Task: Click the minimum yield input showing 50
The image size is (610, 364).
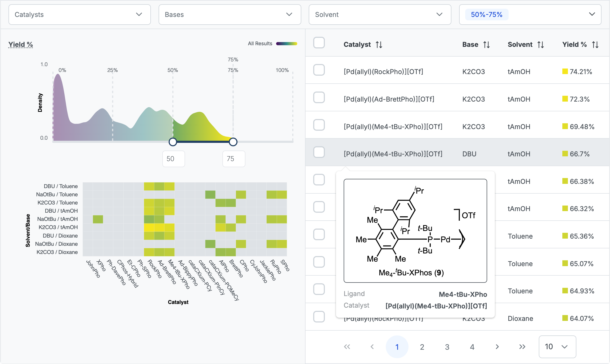Action: pos(173,159)
